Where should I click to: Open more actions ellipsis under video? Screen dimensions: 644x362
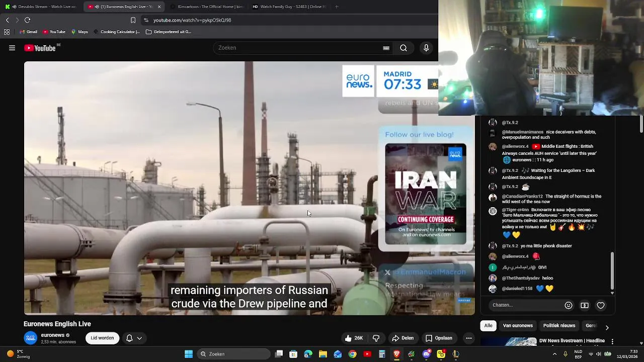pyautogui.click(x=469, y=338)
